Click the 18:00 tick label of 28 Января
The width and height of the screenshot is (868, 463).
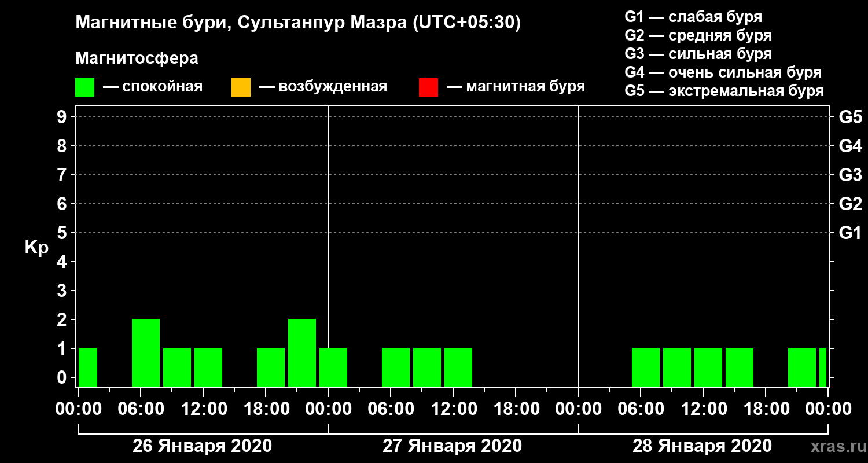pyautogui.click(x=766, y=409)
